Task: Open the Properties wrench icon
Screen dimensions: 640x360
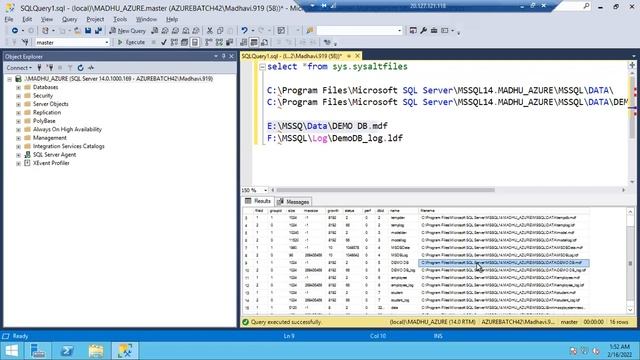Action: click(x=423, y=31)
